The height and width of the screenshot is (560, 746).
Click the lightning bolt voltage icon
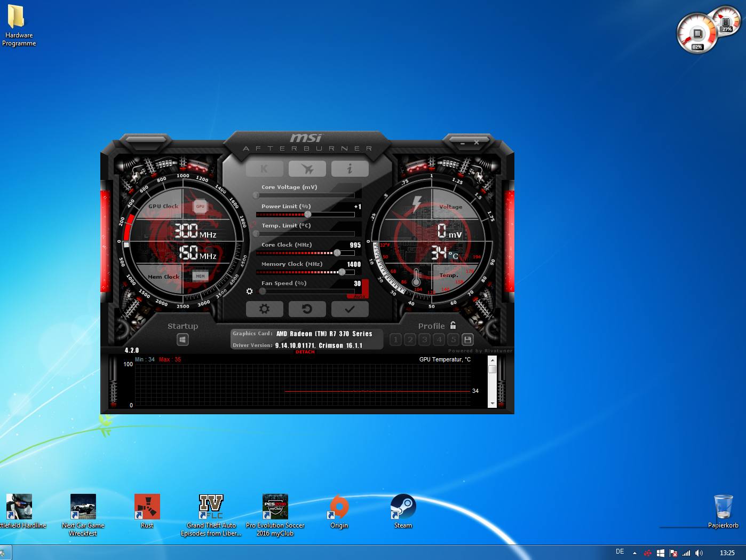(x=417, y=204)
